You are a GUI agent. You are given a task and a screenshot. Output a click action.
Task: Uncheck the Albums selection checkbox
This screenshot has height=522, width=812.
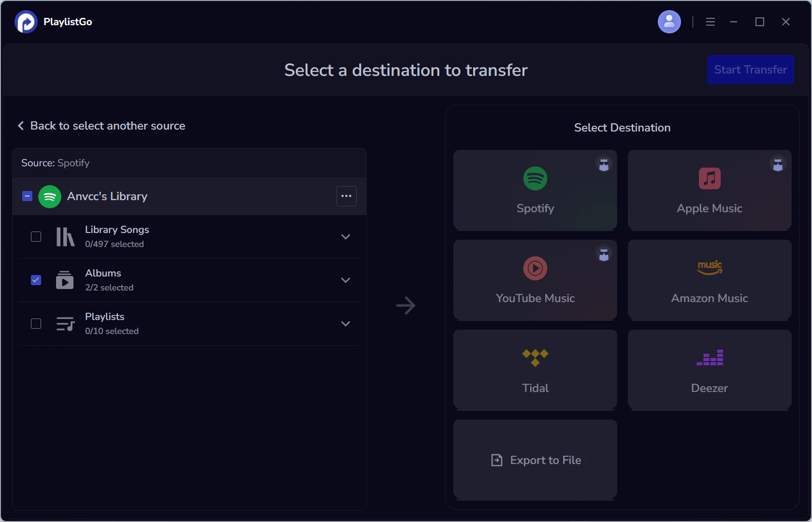pyautogui.click(x=36, y=280)
